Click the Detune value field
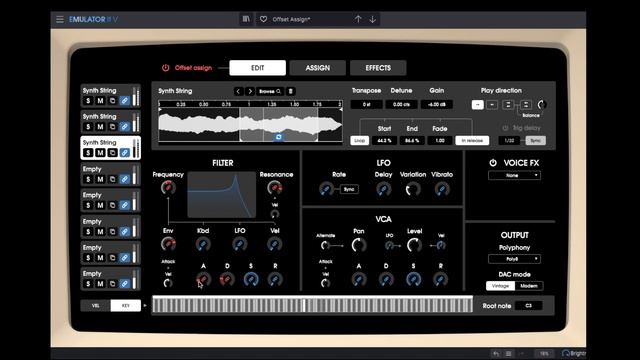Viewport: 640px width, 360px height. 401,104
